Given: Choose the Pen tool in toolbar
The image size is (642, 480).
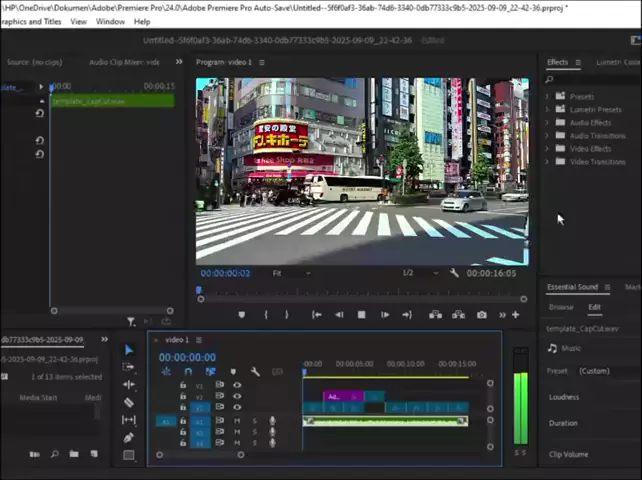Looking at the screenshot, I should coord(128,437).
